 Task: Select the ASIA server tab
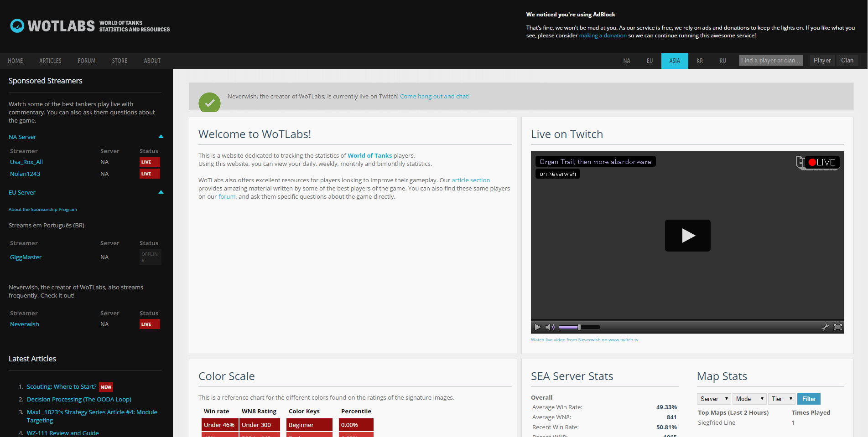click(x=675, y=61)
